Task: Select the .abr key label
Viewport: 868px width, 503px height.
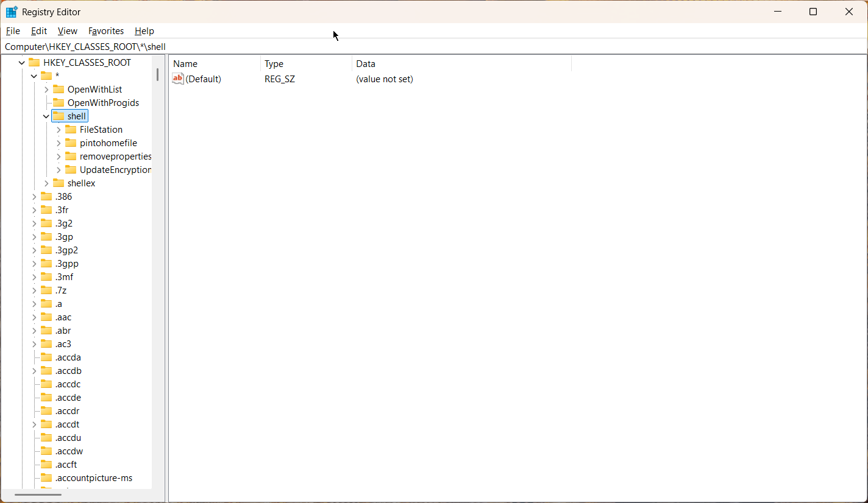Action: point(63,330)
